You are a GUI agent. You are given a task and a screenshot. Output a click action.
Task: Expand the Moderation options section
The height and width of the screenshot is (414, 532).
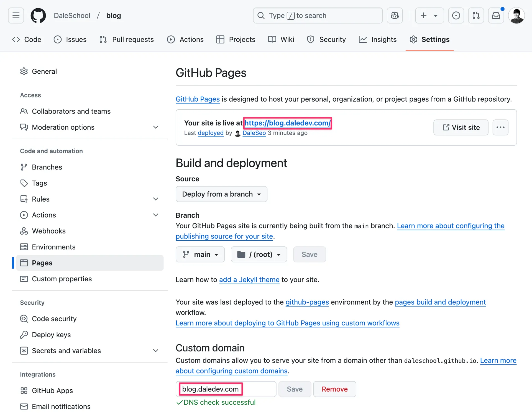[x=156, y=127]
